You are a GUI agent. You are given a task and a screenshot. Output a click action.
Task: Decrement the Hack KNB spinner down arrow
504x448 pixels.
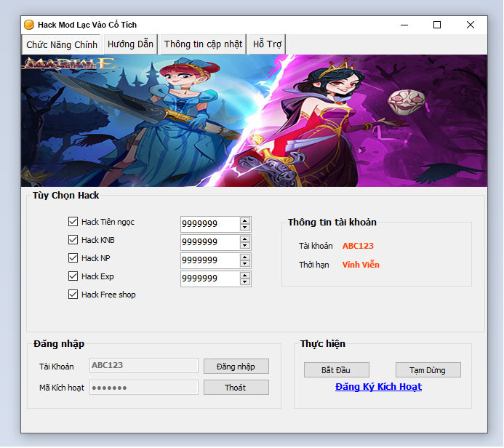click(245, 246)
